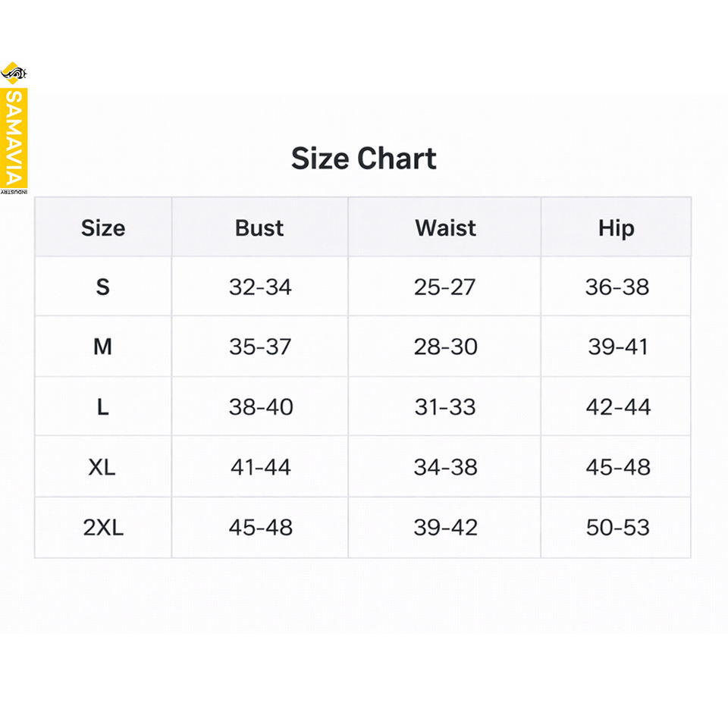Click the Size Chart heading

pyautogui.click(x=364, y=158)
